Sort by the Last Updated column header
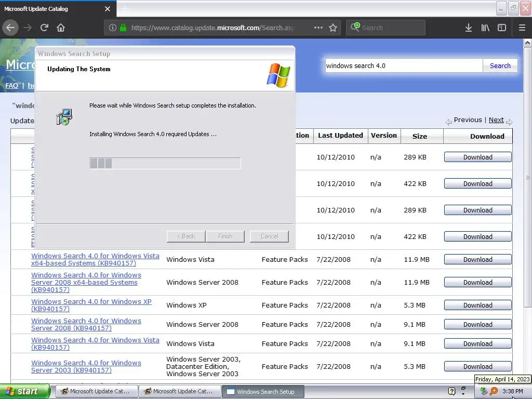 point(340,136)
